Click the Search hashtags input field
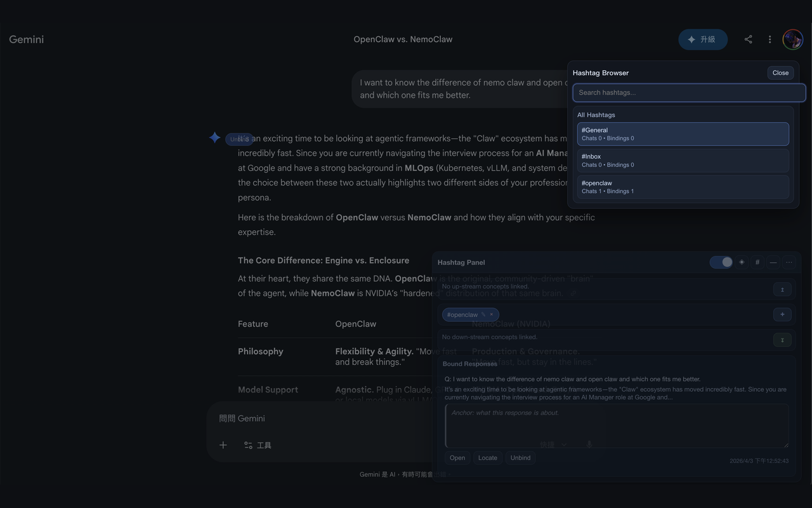 point(689,92)
